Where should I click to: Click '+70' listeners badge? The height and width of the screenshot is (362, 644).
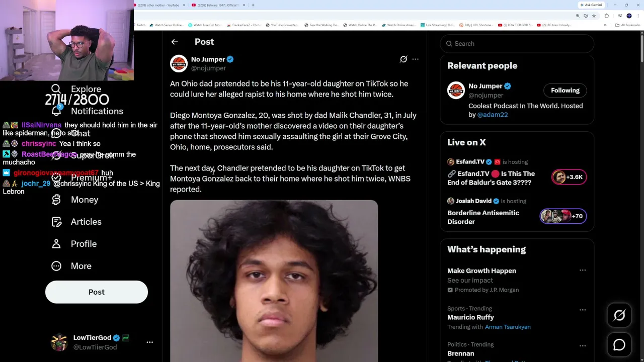(563, 216)
